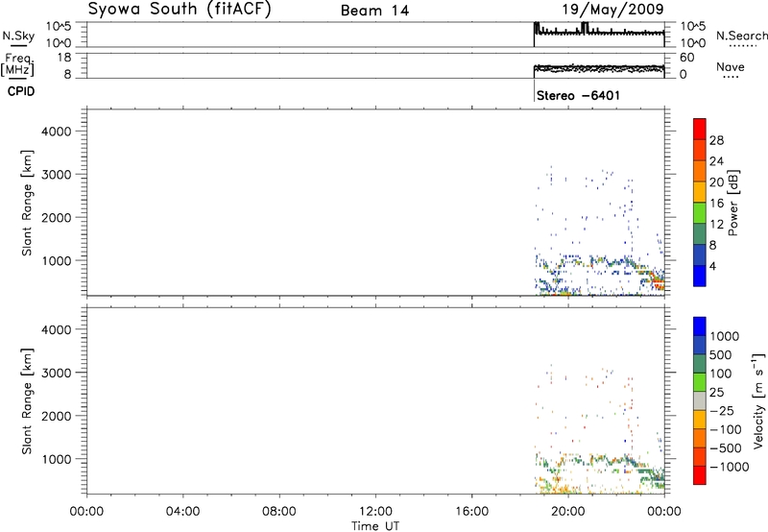This screenshot has width=768, height=532.
Task: Click the 'Freq. [MHz]' axis label
Action: (x=19, y=65)
